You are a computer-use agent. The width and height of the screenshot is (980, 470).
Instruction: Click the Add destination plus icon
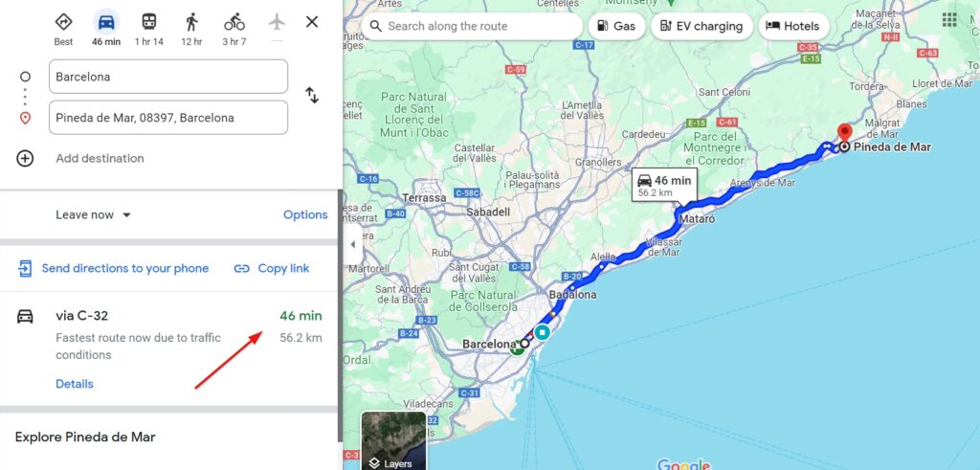pyautogui.click(x=25, y=158)
